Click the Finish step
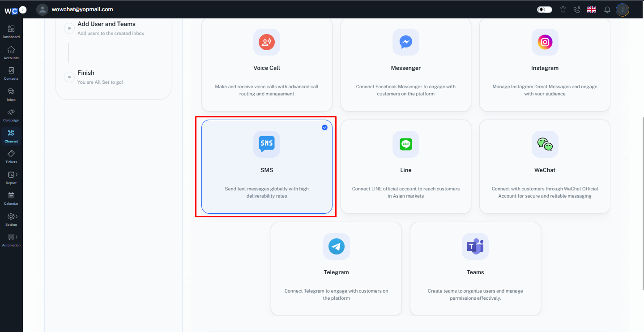Screen dimensions: 644x332 [x=86, y=73]
